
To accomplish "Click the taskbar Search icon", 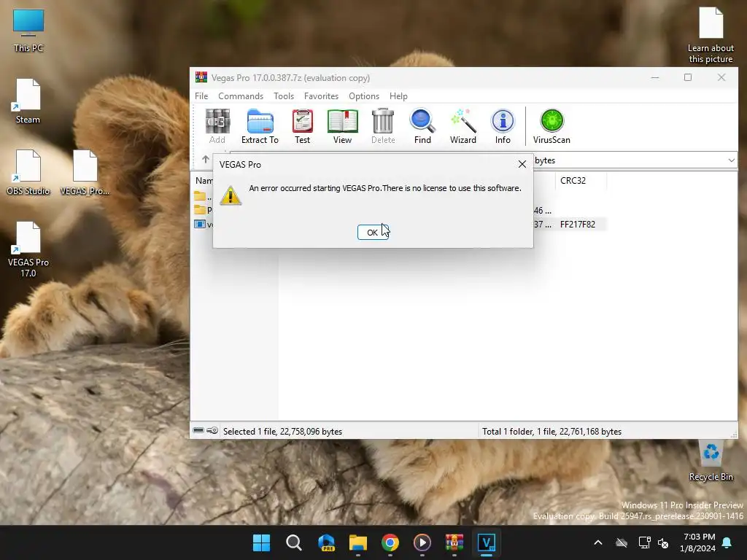I will click(293, 542).
